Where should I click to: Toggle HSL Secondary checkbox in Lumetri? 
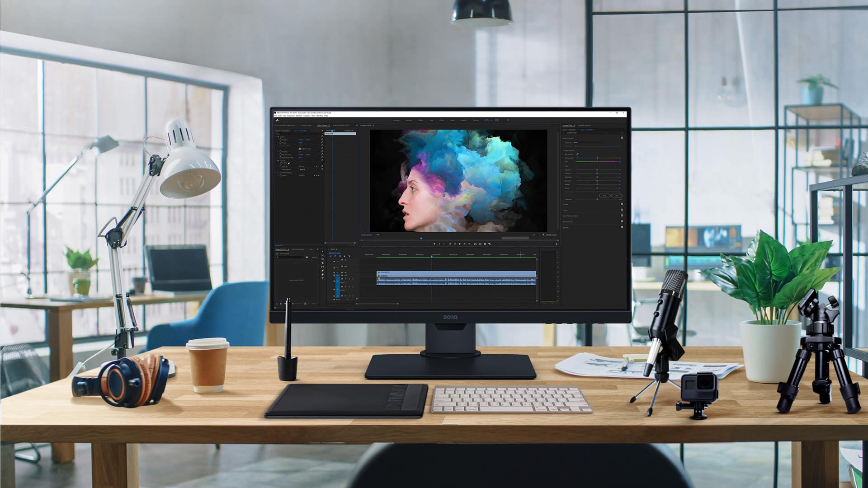pos(622,221)
